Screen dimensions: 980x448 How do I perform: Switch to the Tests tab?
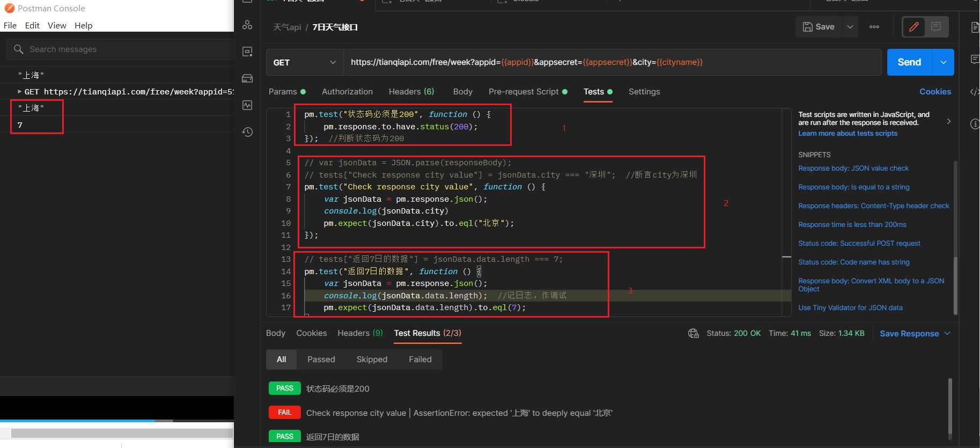tap(598, 92)
